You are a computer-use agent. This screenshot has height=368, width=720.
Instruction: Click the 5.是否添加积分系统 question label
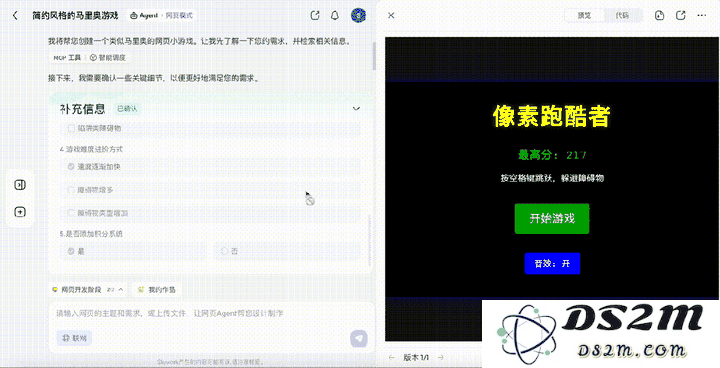[91, 234]
